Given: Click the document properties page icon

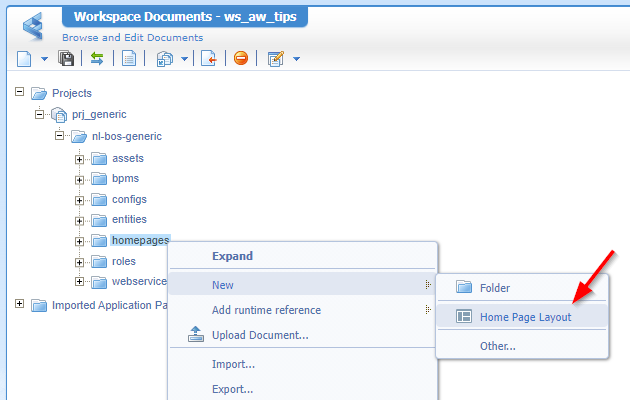Looking at the screenshot, I should pos(129,59).
